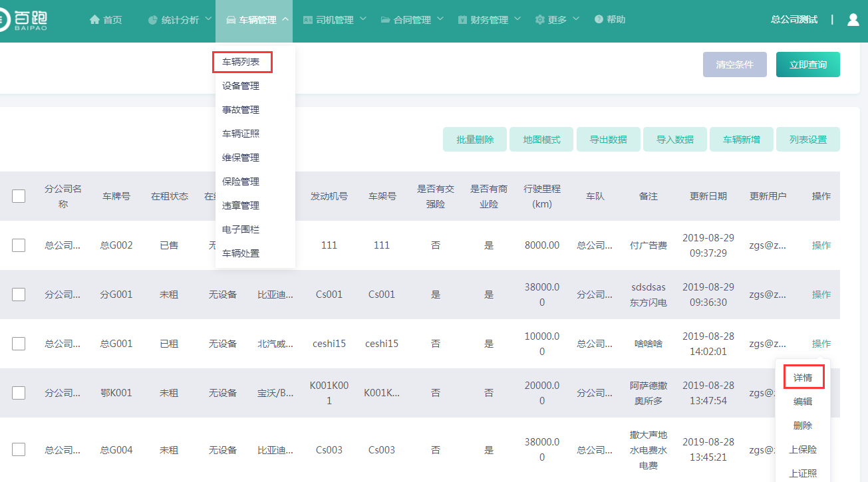The width and height of the screenshot is (868, 482).
Task: Click the home icon beside 首页
Action: pos(94,20)
